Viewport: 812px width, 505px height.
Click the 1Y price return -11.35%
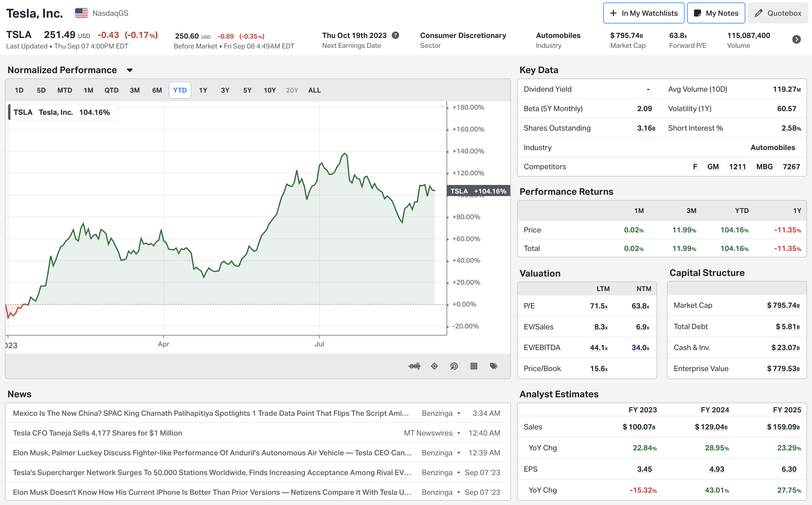[x=787, y=230]
